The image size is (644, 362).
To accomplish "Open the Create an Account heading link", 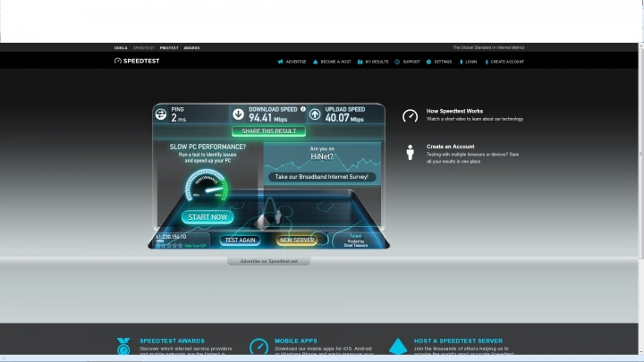I will [x=450, y=147].
